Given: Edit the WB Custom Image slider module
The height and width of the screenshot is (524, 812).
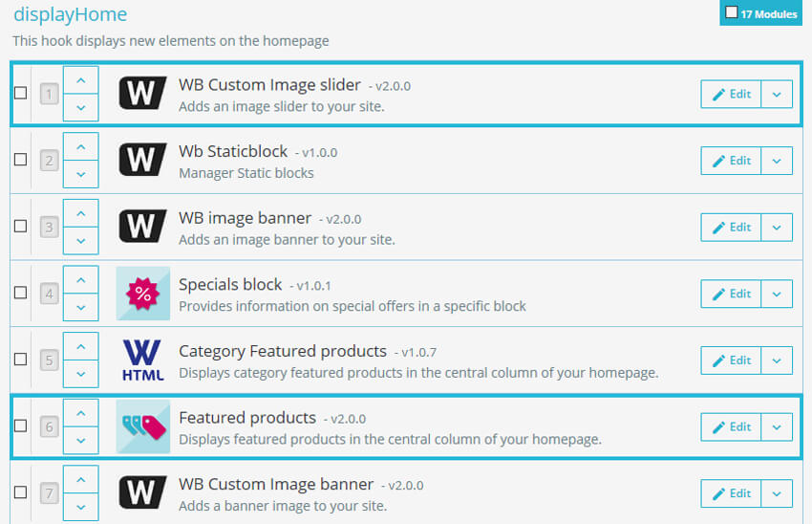Looking at the screenshot, I should [731, 94].
